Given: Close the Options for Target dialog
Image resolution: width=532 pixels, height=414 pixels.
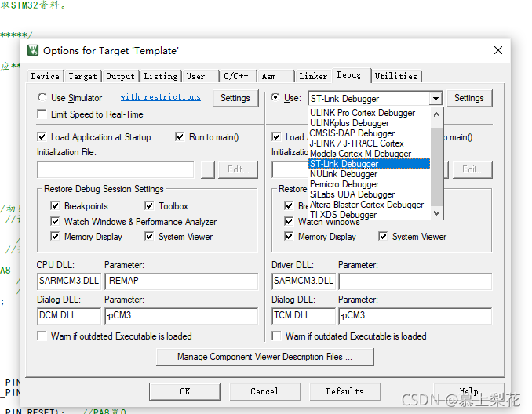Looking at the screenshot, I should coord(498,50).
